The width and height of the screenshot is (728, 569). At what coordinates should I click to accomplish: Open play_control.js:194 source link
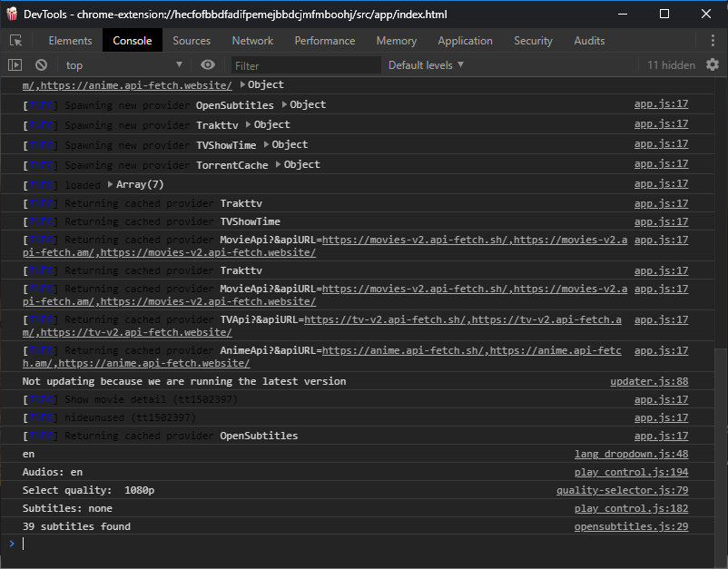tap(632, 472)
